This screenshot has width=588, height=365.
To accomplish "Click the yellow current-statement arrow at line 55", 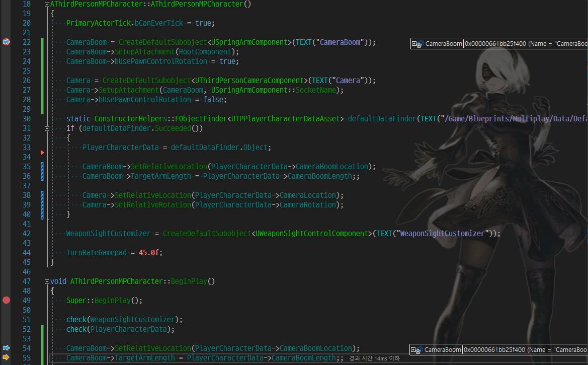I will 6,357.
